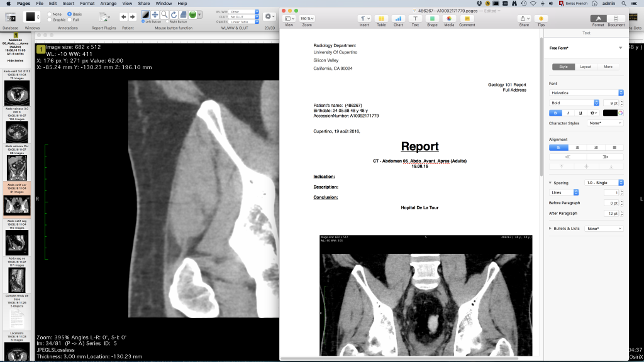Open the File menu
The width and height of the screenshot is (644, 362).
coord(40,3)
